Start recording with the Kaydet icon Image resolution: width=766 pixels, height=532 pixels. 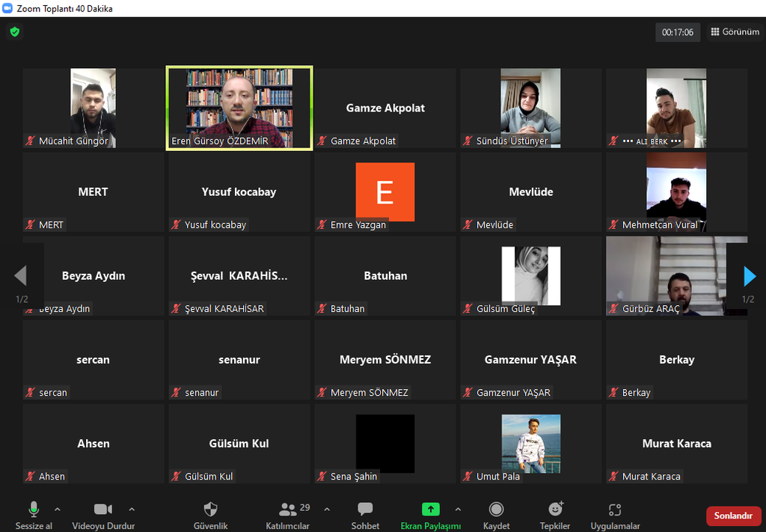pos(496,510)
